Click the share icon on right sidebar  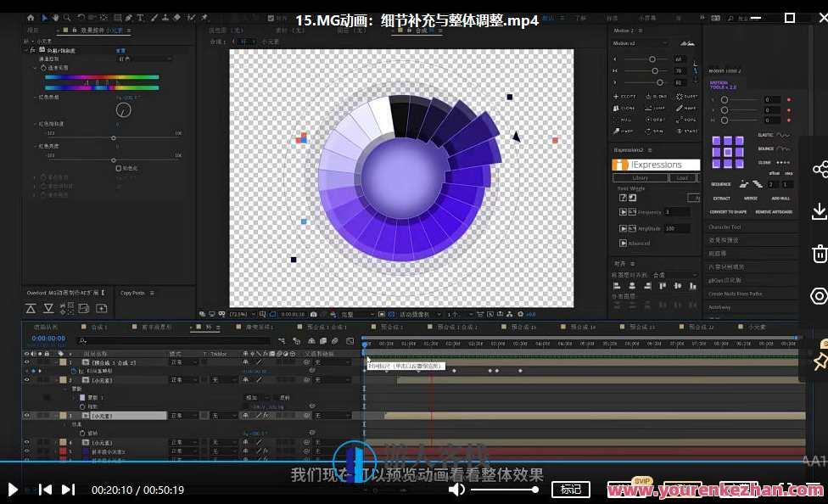819,170
